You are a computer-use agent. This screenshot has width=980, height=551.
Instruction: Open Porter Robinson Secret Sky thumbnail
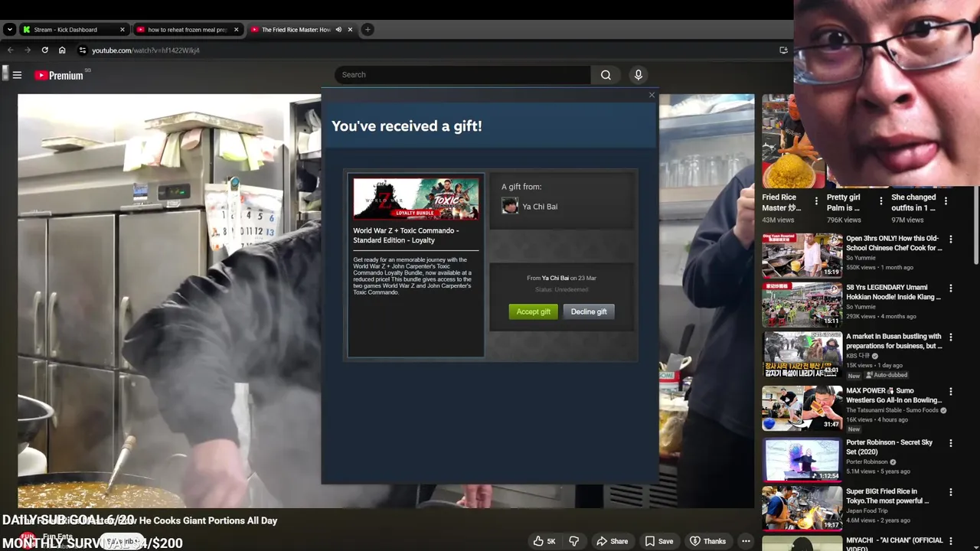click(x=802, y=459)
